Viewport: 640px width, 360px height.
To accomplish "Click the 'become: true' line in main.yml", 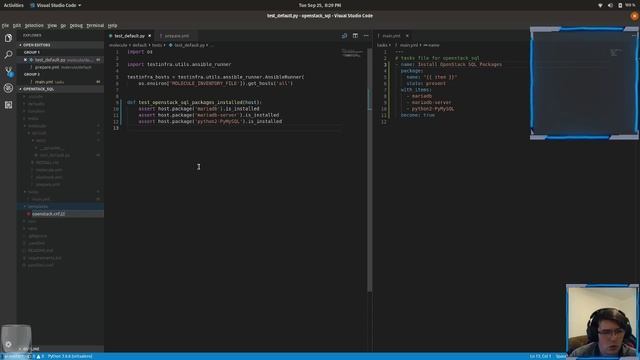I will tap(418, 115).
